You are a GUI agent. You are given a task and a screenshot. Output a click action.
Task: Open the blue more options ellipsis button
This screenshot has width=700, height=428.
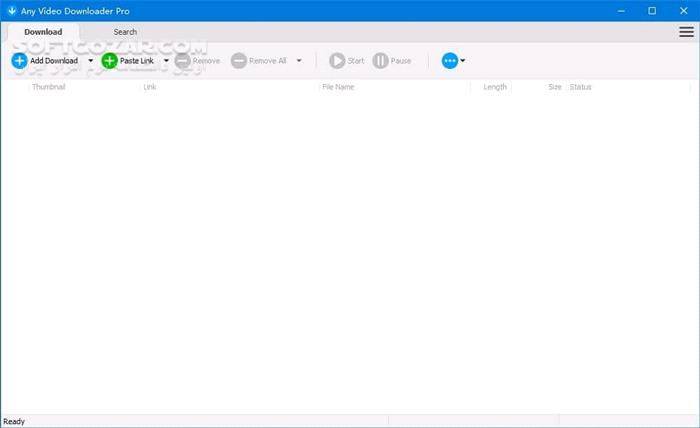click(450, 61)
